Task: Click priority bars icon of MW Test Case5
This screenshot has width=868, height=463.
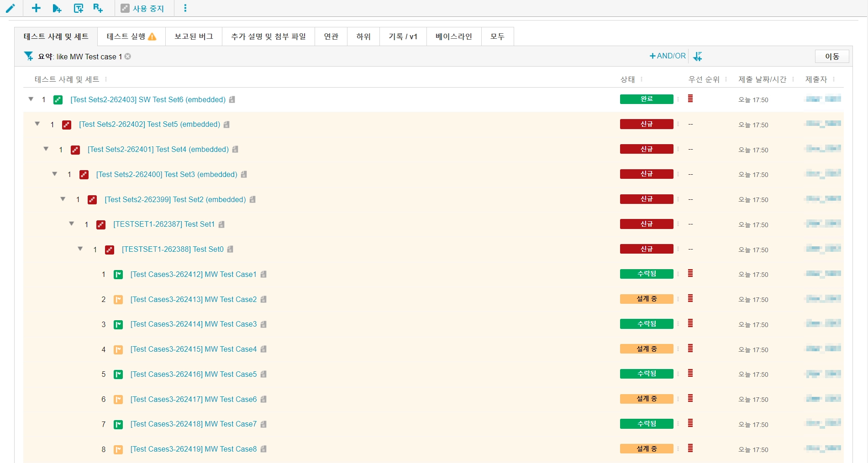Action: coord(690,373)
